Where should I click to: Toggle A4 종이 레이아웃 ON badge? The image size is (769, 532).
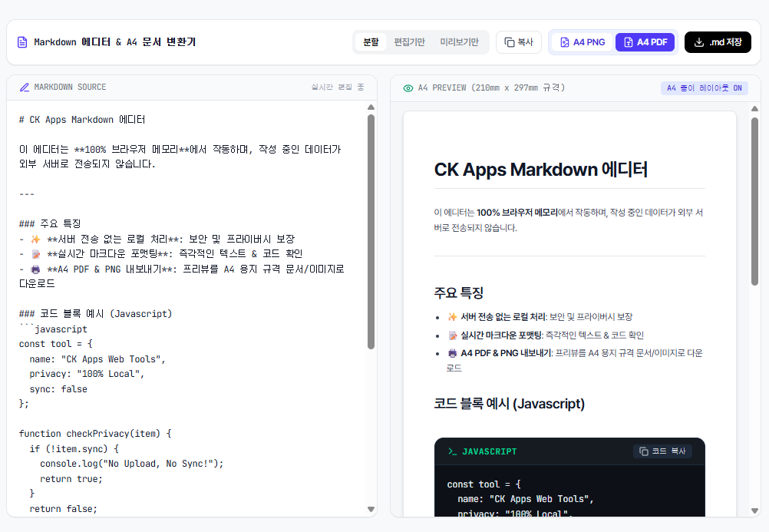click(x=705, y=88)
